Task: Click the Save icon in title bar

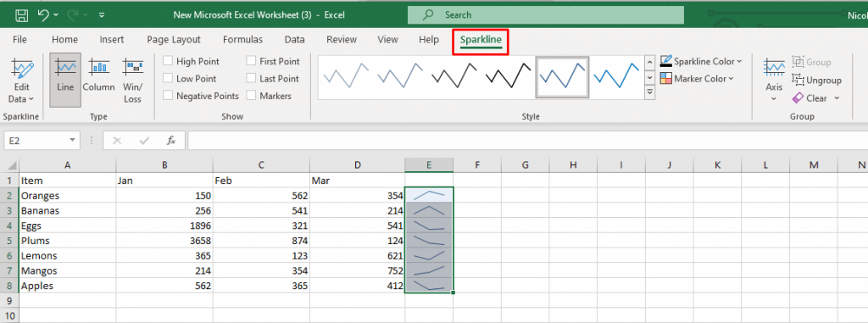Action: pyautogui.click(x=21, y=15)
